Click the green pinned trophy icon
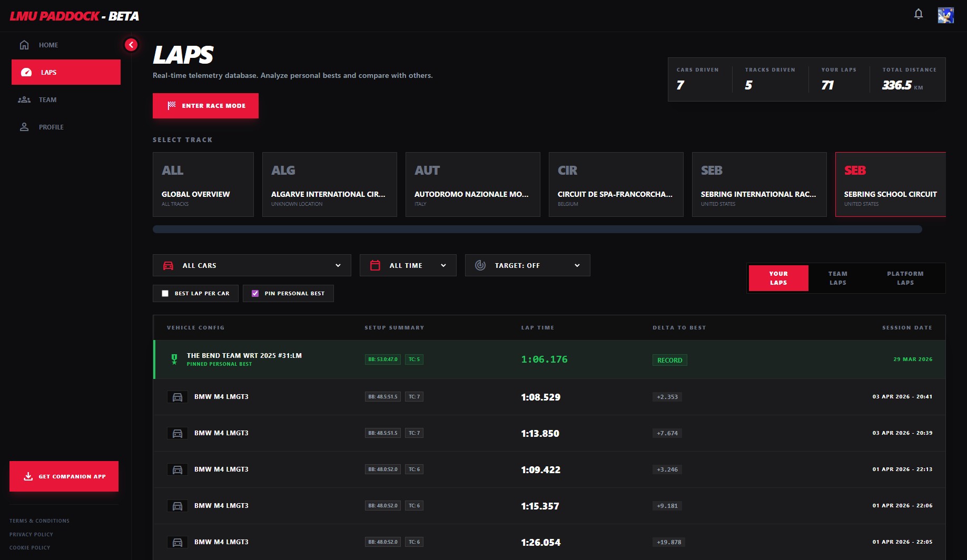 (174, 359)
